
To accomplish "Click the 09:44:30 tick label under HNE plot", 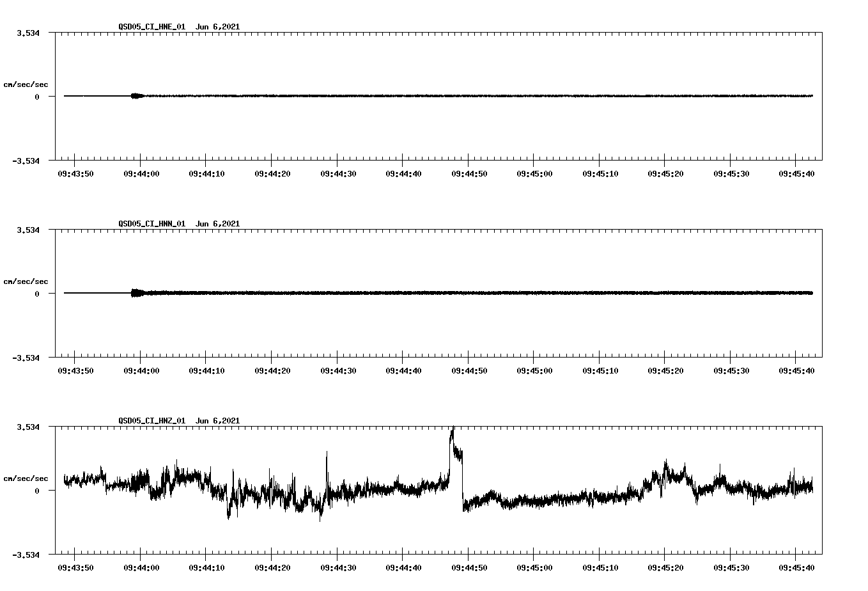I will [338, 173].
